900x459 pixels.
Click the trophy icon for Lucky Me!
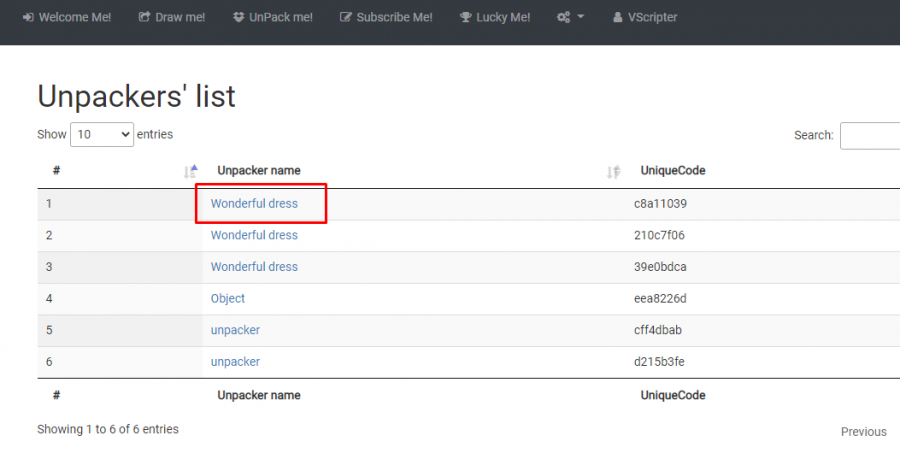coord(466,17)
